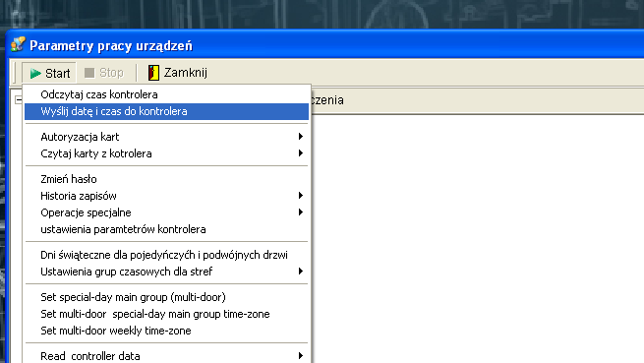Open Czytaj karty z kotrolera entry

166,153
